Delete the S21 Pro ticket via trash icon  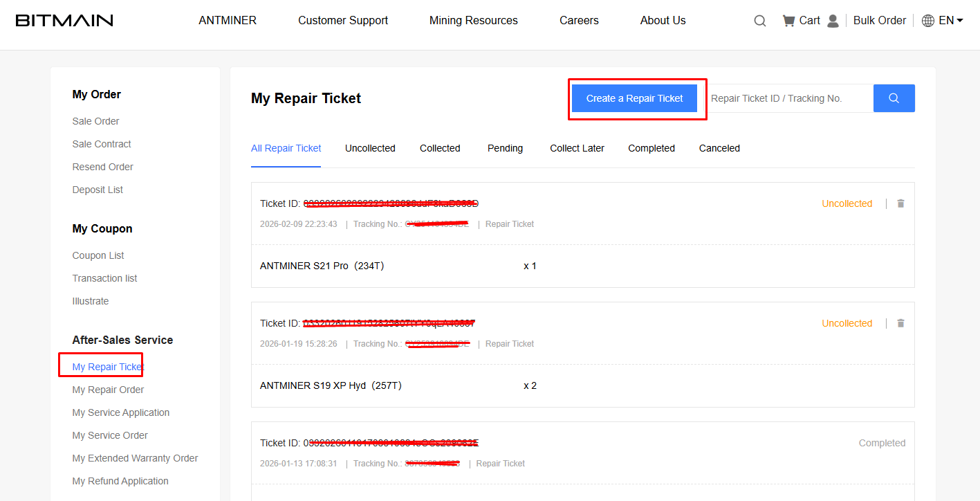[x=900, y=203]
